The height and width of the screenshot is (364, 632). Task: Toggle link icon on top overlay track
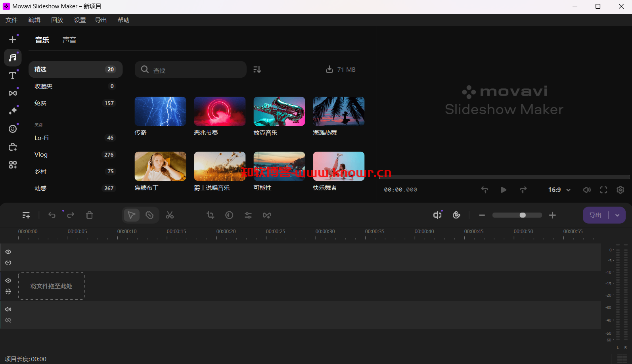point(8,262)
